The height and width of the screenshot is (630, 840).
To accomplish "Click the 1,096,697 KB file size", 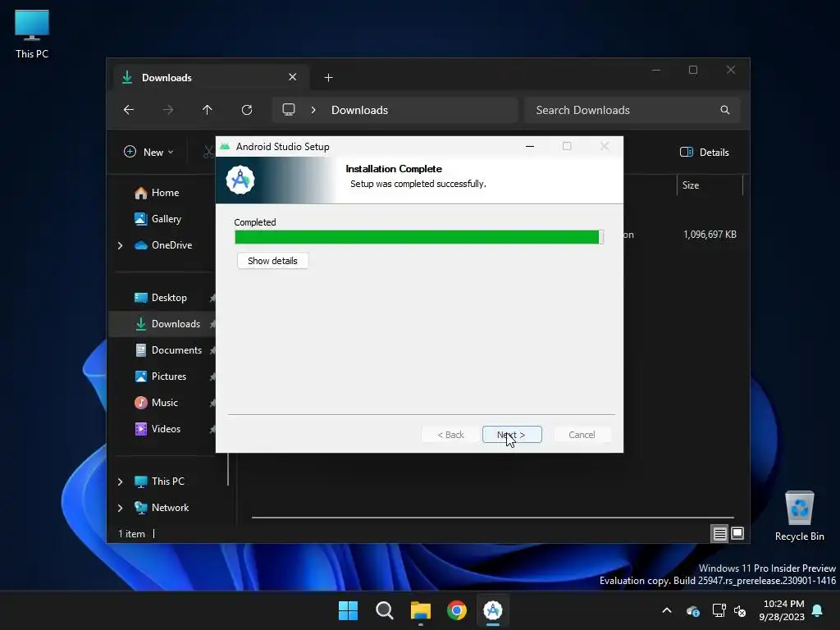I will (710, 235).
